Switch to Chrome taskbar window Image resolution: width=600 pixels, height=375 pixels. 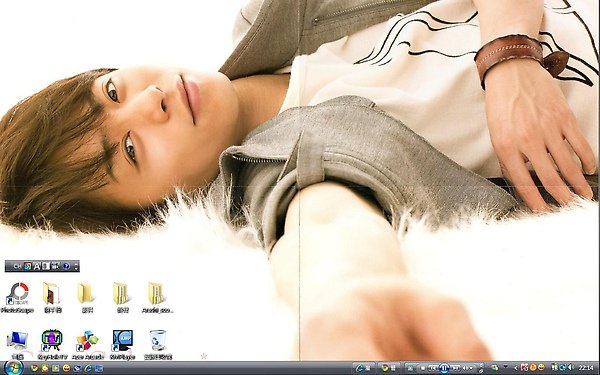389,368
